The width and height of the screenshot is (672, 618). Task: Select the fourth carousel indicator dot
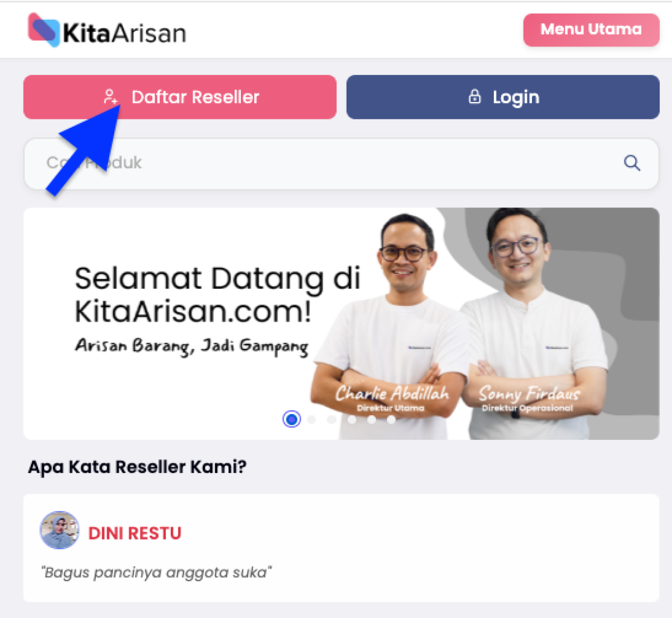click(352, 419)
